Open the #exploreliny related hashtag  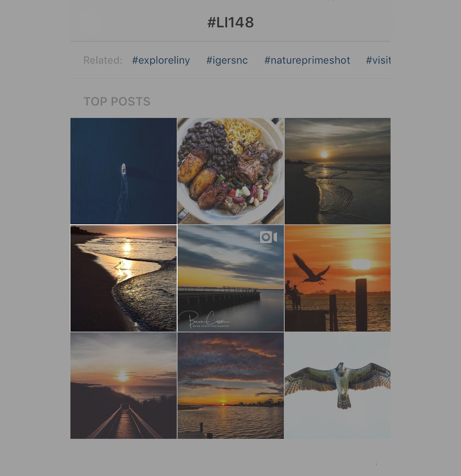click(161, 60)
